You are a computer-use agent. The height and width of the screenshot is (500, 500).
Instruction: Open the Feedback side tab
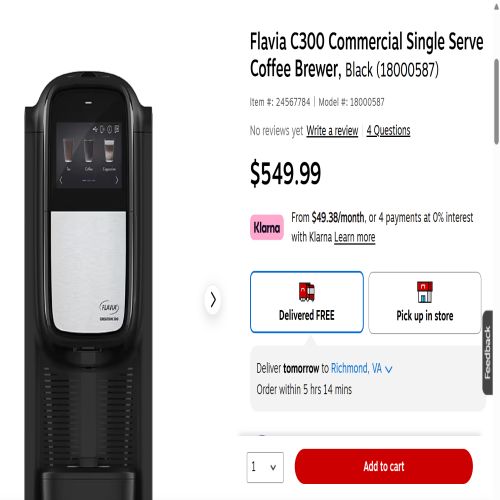[487, 353]
